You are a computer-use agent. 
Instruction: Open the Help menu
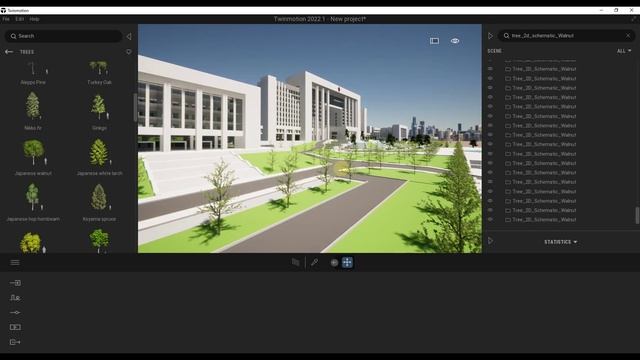(34, 19)
